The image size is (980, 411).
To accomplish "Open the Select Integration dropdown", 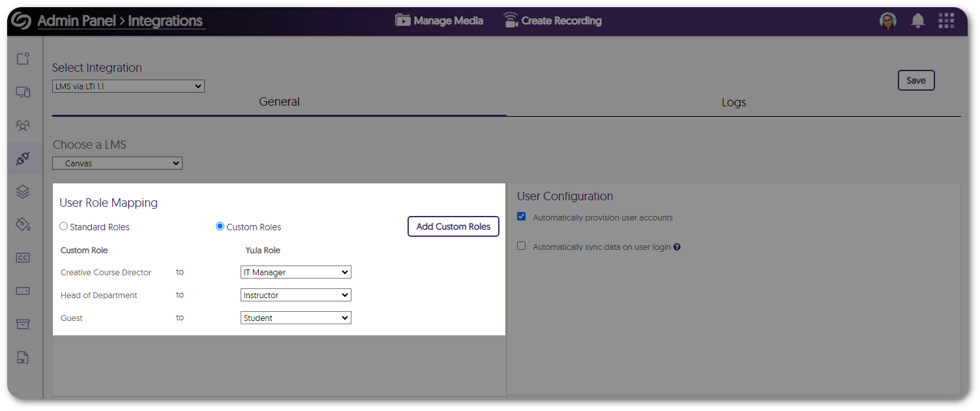I will 128,85.
